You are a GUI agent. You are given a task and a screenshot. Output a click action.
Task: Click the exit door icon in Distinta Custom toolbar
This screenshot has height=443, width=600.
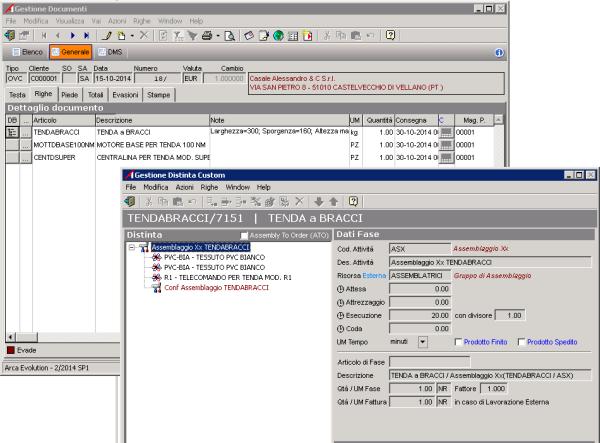click(x=130, y=201)
